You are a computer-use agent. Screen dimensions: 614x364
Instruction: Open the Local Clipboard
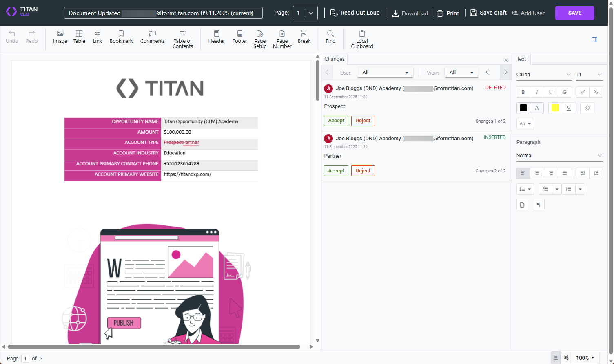click(x=361, y=39)
